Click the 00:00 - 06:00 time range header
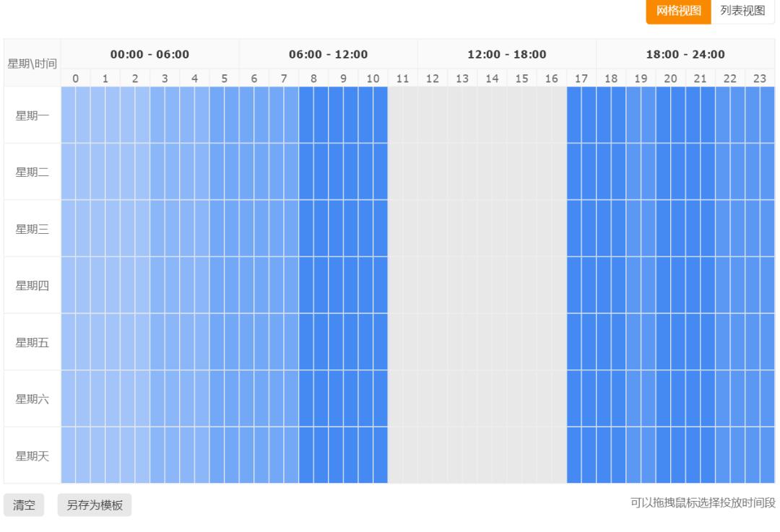 (x=149, y=54)
